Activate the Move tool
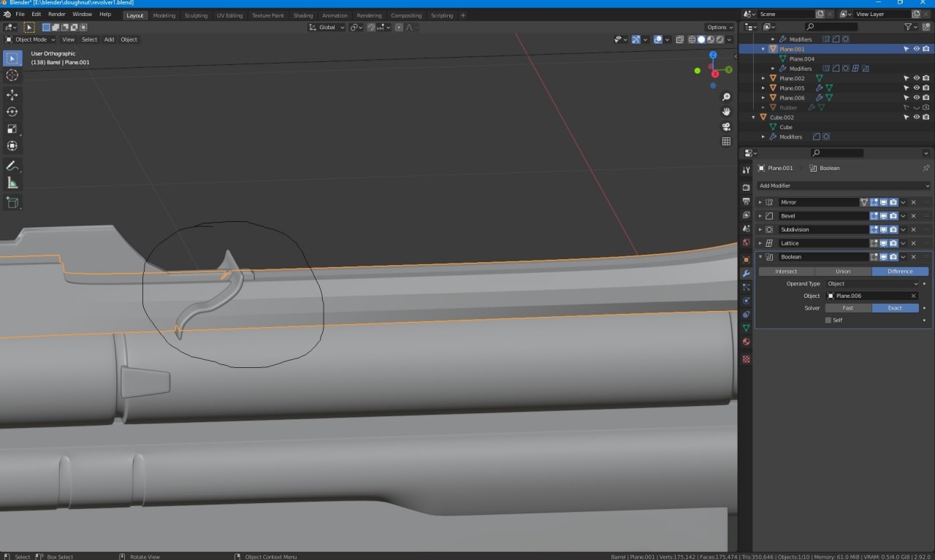Image resolution: width=935 pixels, height=560 pixels. click(x=12, y=95)
